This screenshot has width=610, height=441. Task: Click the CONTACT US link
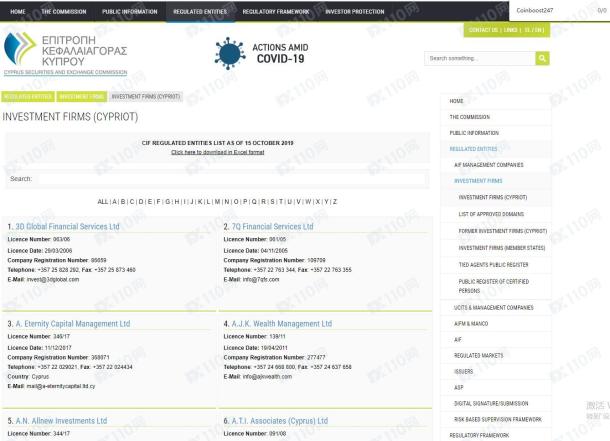[x=483, y=30]
